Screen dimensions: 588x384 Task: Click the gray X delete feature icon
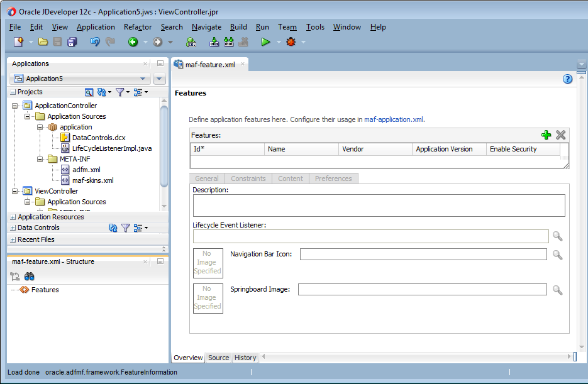561,135
